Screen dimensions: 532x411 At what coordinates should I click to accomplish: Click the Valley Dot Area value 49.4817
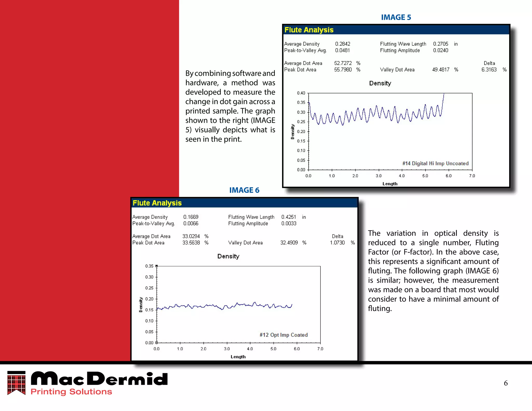click(x=441, y=70)
